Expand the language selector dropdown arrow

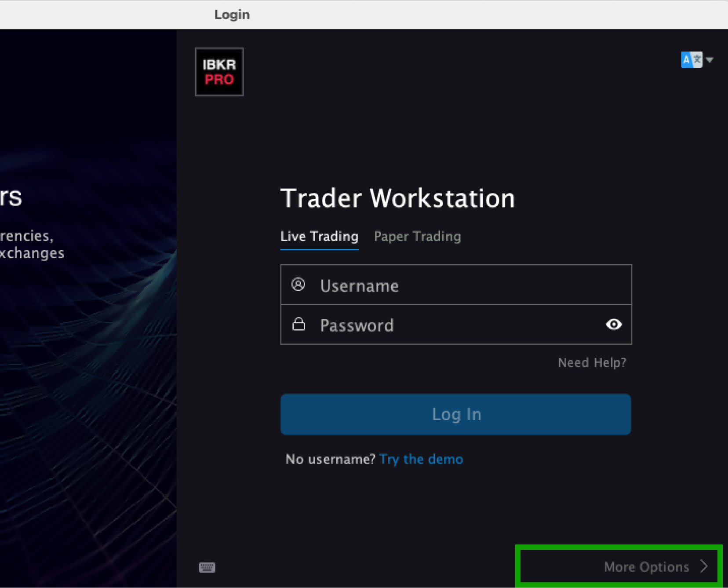(x=710, y=60)
